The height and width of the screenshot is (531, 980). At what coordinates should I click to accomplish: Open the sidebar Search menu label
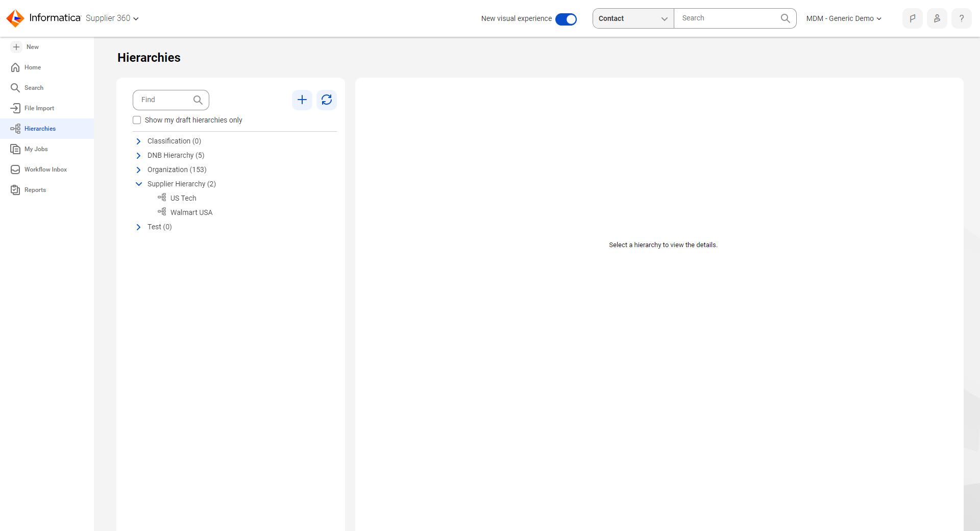tap(34, 88)
